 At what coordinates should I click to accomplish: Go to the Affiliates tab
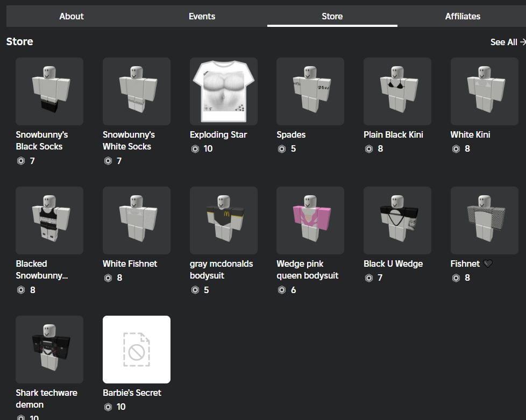(x=463, y=16)
